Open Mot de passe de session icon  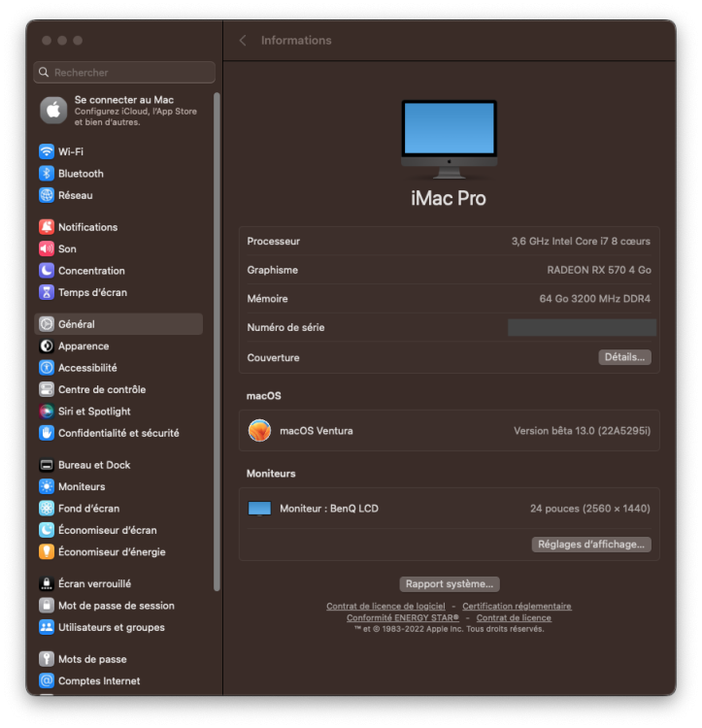(x=47, y=606)
